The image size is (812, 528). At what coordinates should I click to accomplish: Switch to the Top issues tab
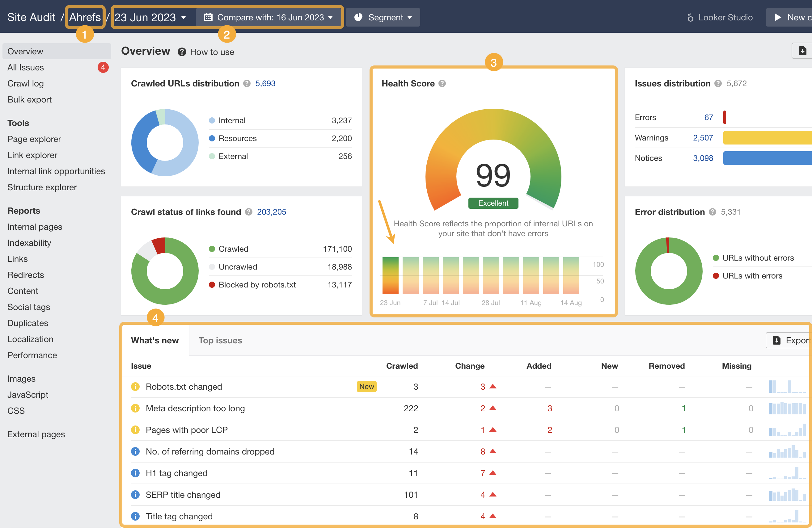(220, 340)
